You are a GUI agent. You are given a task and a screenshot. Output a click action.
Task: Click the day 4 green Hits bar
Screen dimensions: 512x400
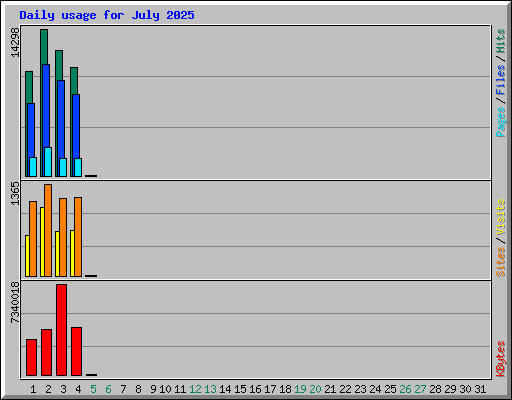pyautogui.click(x=74, y=81)
